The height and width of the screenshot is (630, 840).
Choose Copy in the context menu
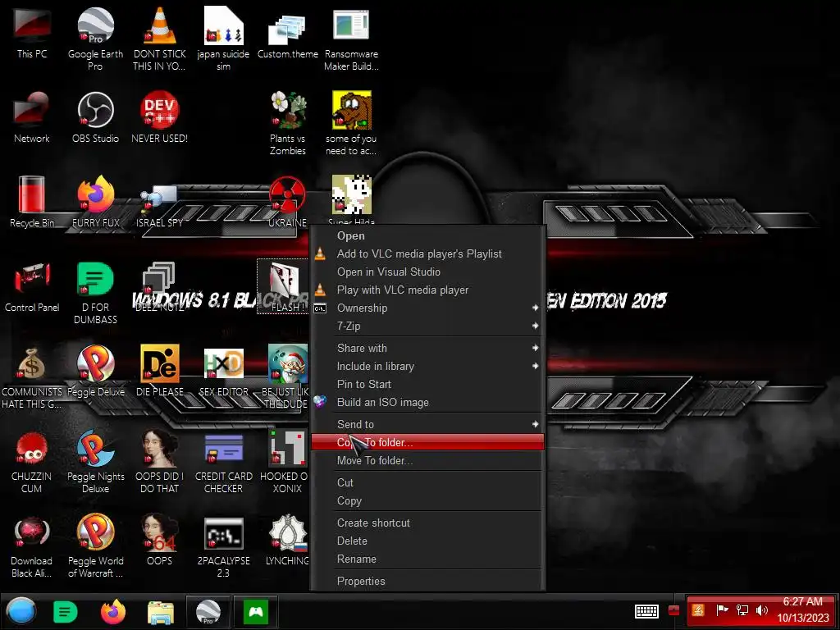tap(427, 501)
